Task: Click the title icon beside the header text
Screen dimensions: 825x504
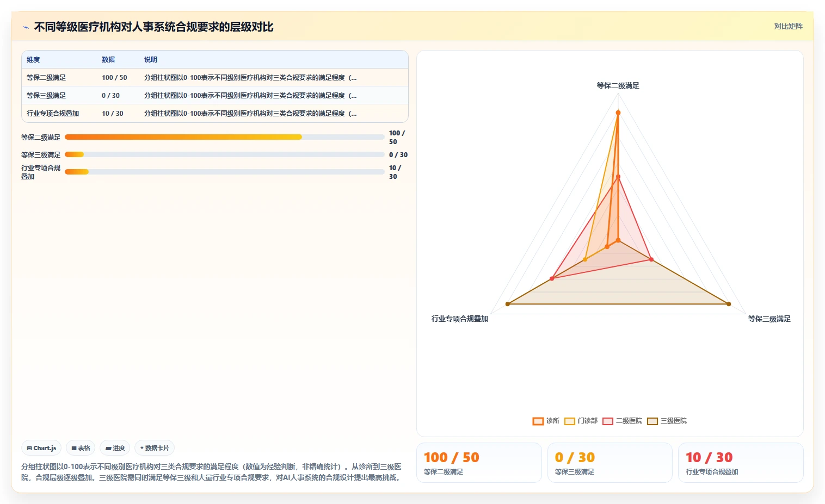Action: click(x=26, y=27)
